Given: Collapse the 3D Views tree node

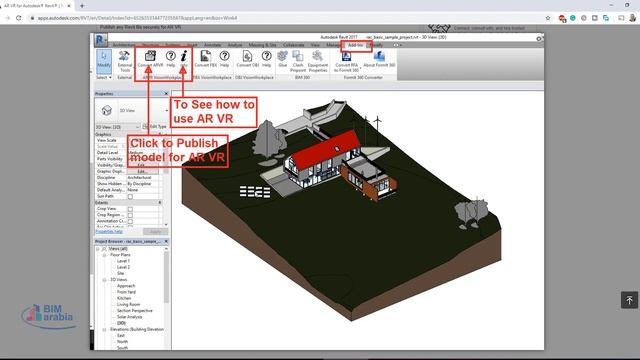Looking at the screenshot, I should pyautogui.click(x=104, y=280).
